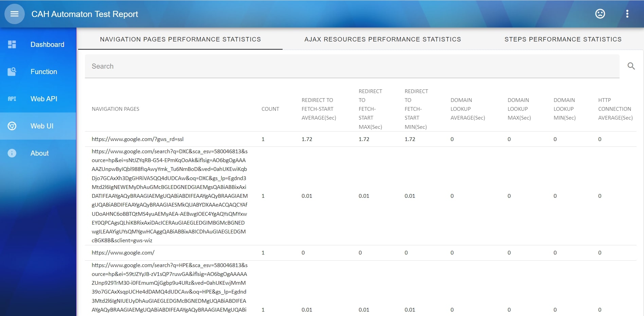Switch to AJAX Resources Performance Statistics tab

coord(383,39)
